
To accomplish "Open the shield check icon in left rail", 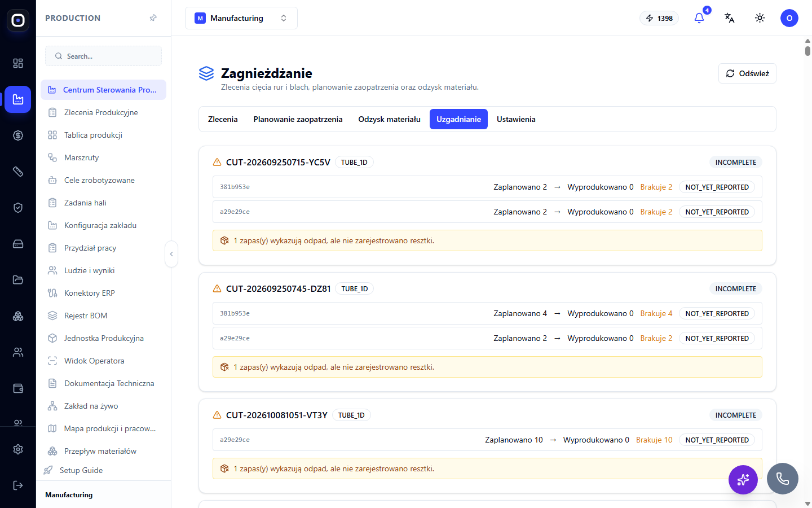I will (x=18, y=208).
